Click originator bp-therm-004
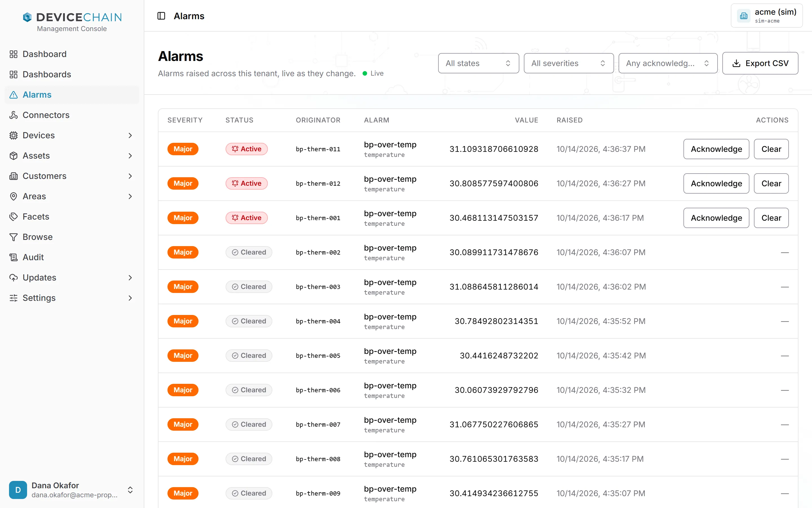Screen dimensions: 812x508 pos(318,321)
